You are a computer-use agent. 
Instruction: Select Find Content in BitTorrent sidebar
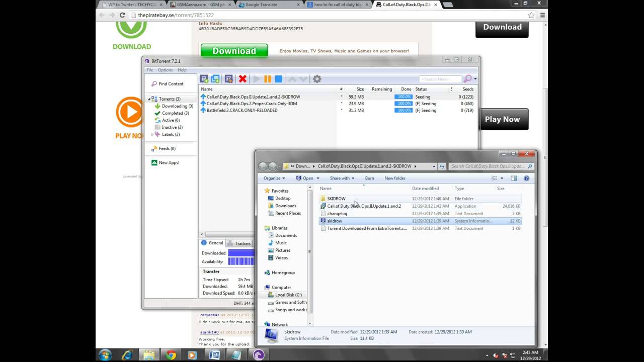(x=171, y=84)
